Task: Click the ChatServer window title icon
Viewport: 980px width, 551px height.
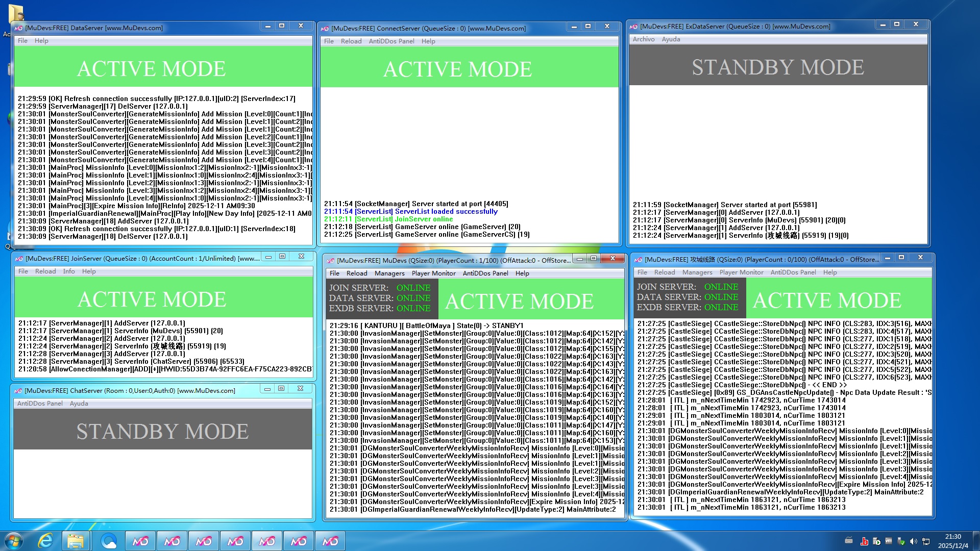Action: click(x=18, y=391)
